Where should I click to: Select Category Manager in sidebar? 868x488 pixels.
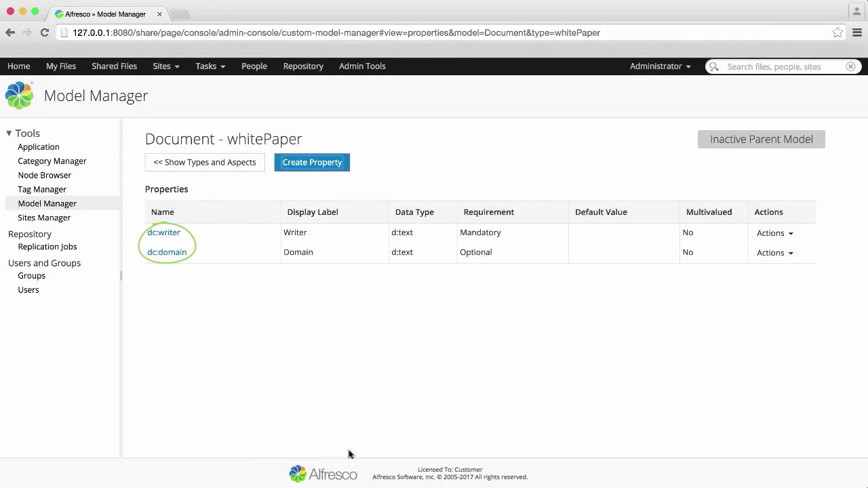[x=52, y=161]
